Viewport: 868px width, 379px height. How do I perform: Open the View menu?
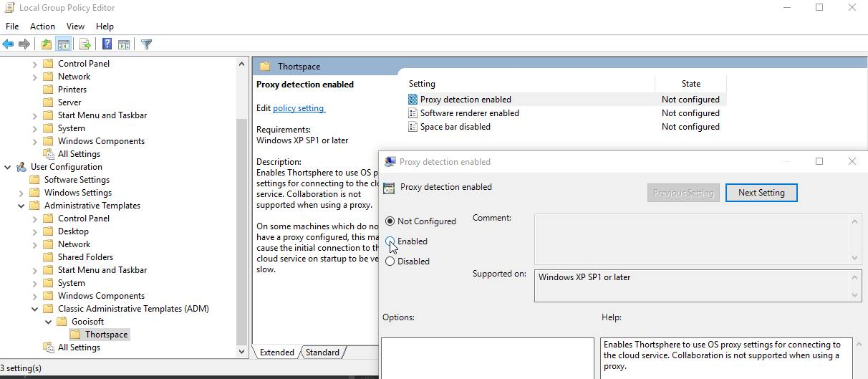coord(75,27)
